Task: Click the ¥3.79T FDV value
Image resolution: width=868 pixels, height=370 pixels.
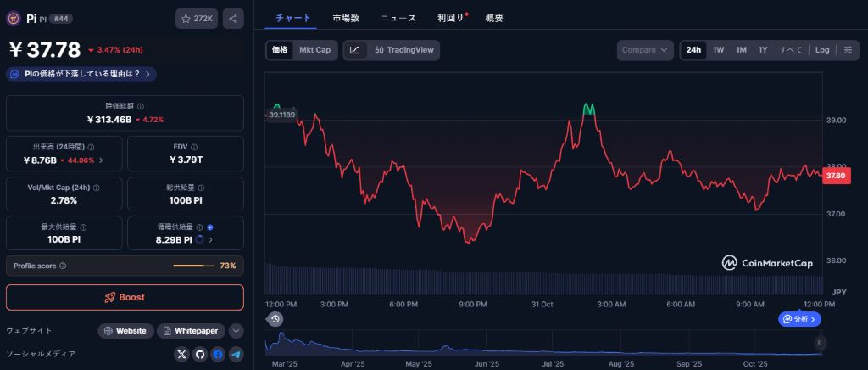Action: pyautogui.click(x=186, y=160)
